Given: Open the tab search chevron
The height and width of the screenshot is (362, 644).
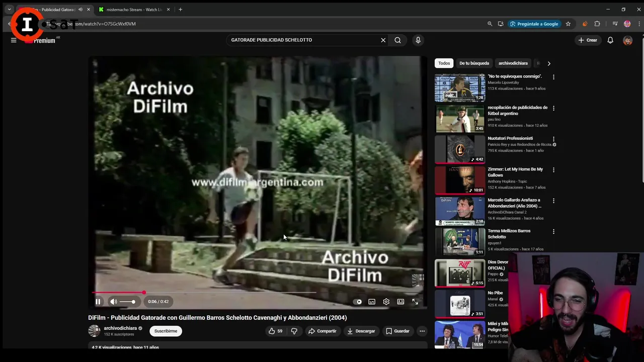Looking at the screenshot, I should (9, 10).
